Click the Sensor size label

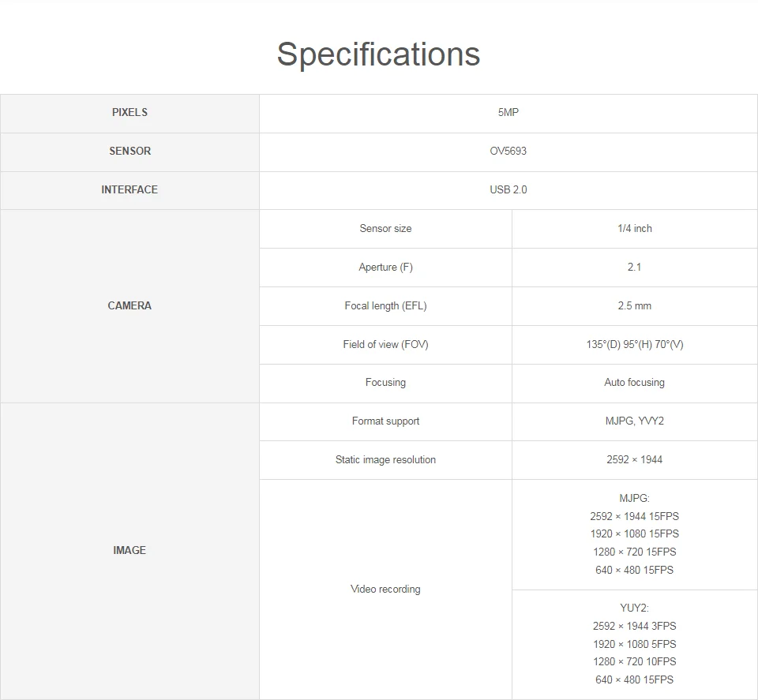[385, 229]
